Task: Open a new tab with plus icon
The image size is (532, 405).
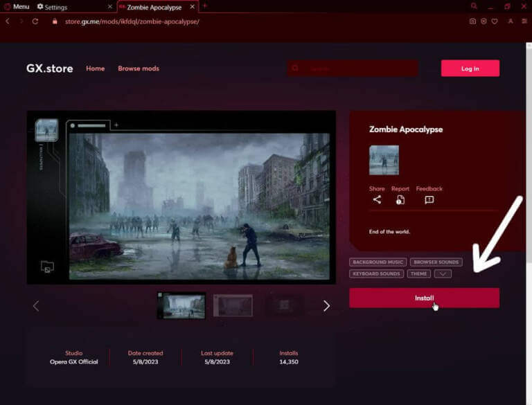Action: pos(204,6)
